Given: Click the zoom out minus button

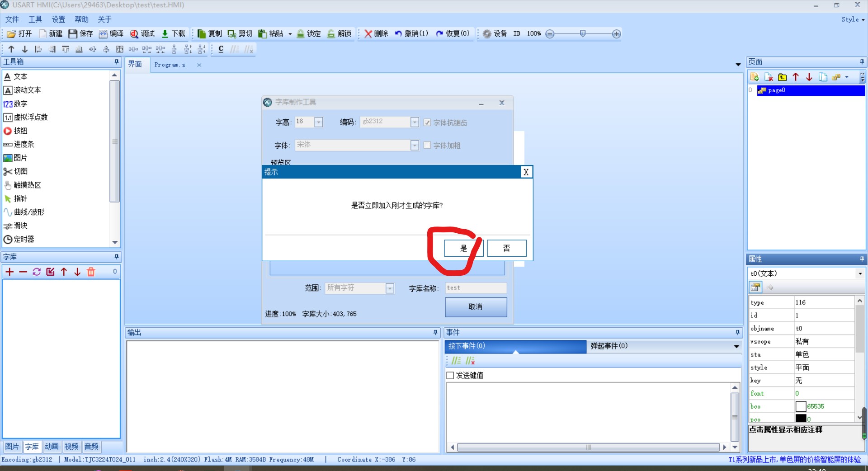Looking at the screenshot, I should [550, 34].
